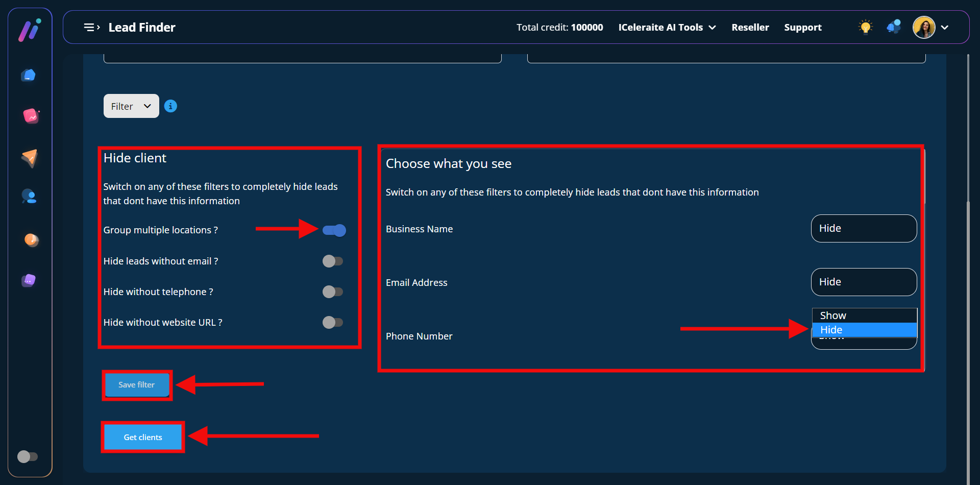
Task: Click the blue info icon beside Filter
Action: (170, 106)
